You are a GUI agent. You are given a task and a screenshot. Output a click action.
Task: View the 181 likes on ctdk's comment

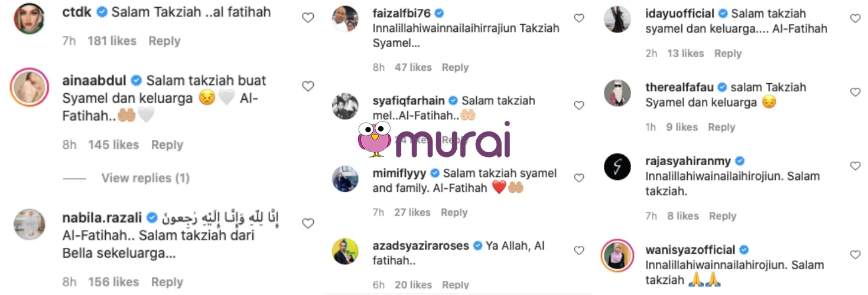112,41
